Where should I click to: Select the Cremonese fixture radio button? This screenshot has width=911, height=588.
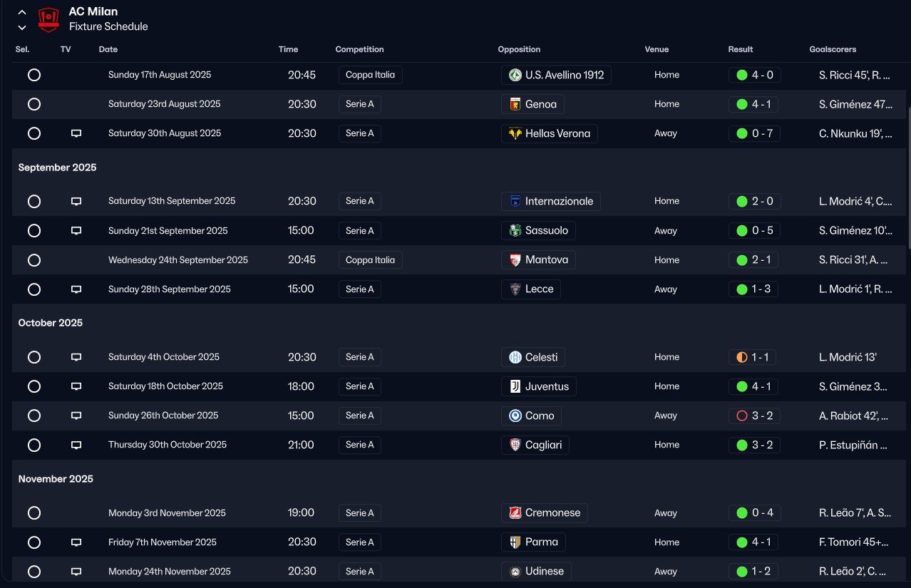34,513
